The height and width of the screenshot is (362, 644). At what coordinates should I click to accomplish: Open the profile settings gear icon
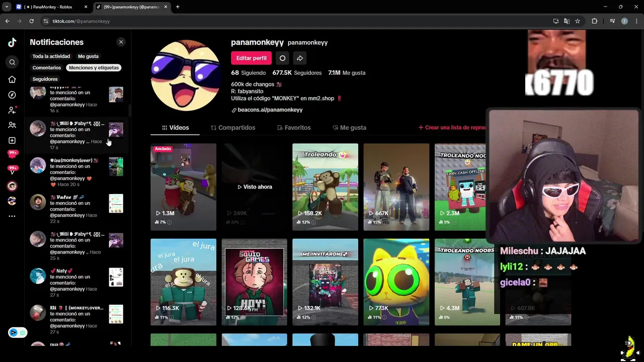tap(282, 58)
